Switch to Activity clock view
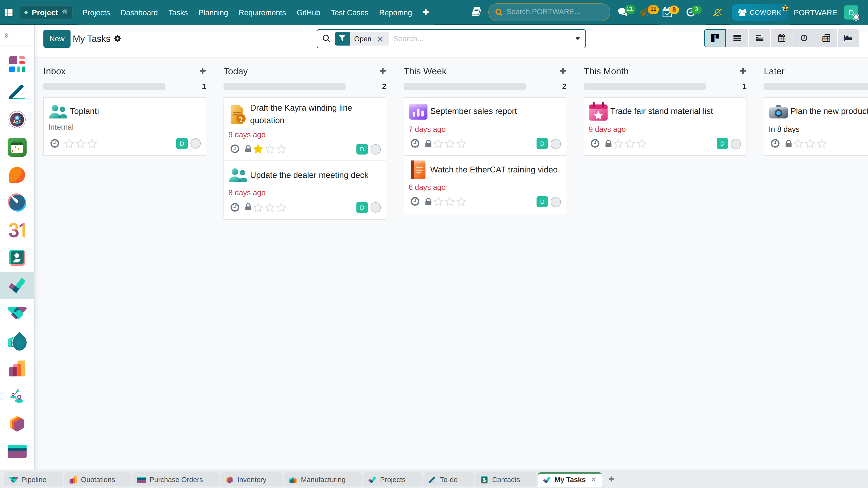The height and width of the screenshot is (488, 868). pos(804,38)
